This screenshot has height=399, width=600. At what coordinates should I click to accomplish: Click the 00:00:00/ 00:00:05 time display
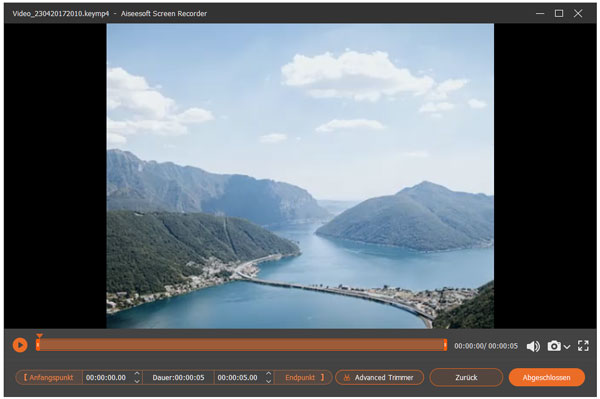coord(486,346)
